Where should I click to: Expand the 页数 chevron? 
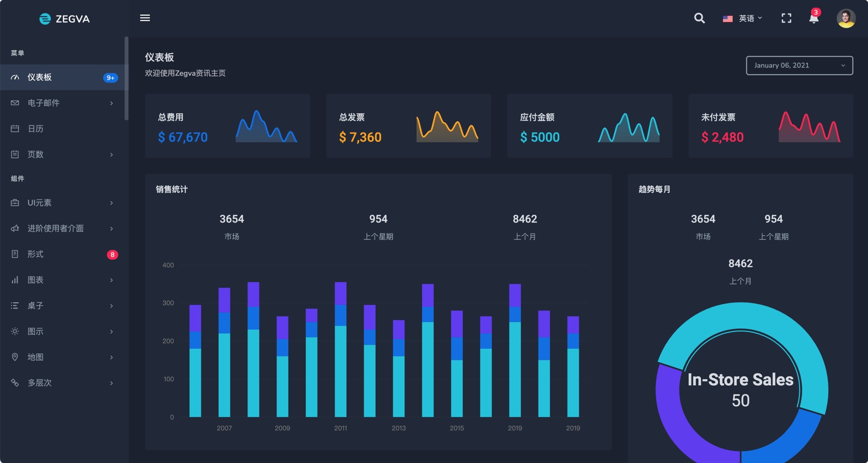coord(112,155)
